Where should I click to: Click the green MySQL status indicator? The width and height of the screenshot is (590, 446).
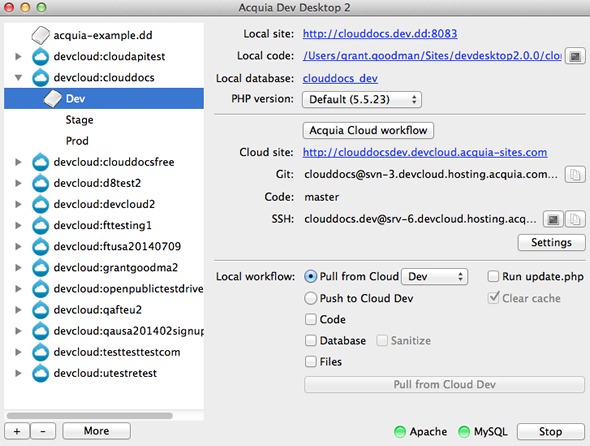464,432
